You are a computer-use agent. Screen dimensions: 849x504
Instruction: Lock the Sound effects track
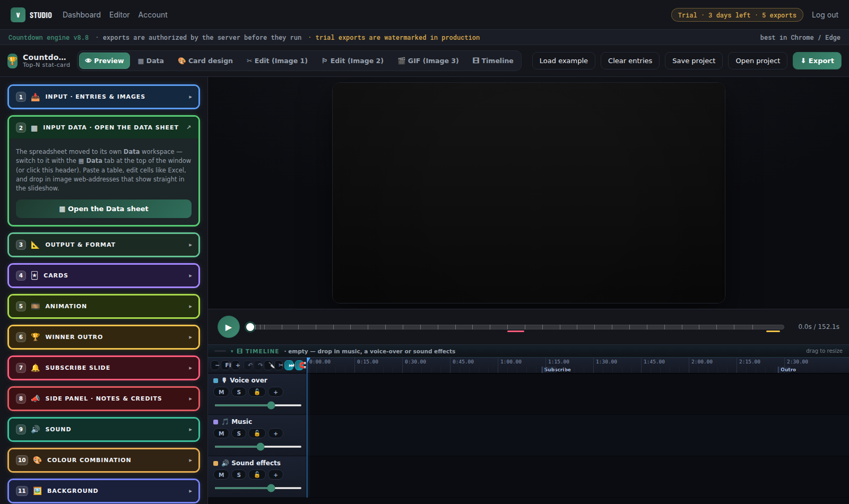click(257, 475)
